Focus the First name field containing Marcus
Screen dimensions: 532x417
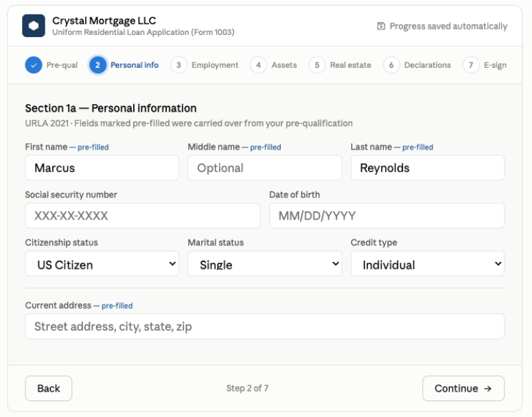(102, 168)
